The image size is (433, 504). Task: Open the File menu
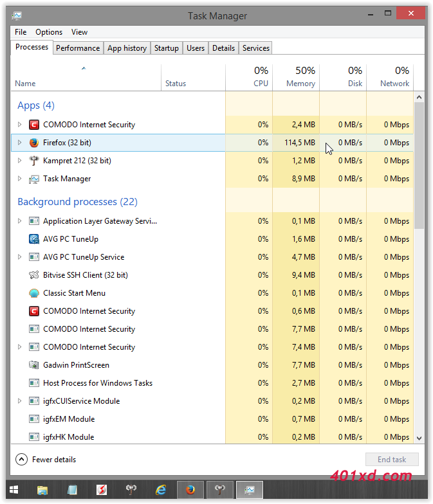pyautogui.click(x=21, y=32)
